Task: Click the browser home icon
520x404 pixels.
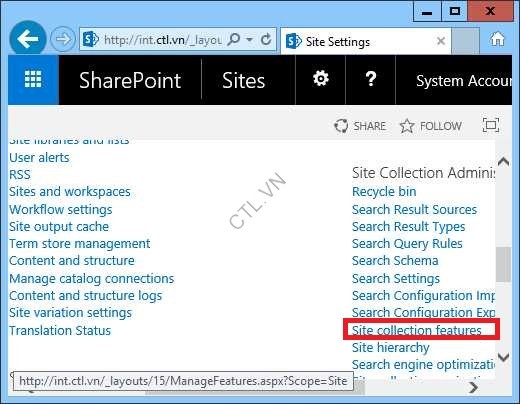Action: click(x=497, y=39)
